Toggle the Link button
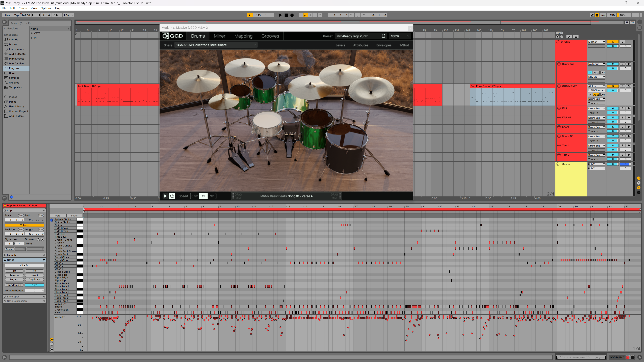 8,15
